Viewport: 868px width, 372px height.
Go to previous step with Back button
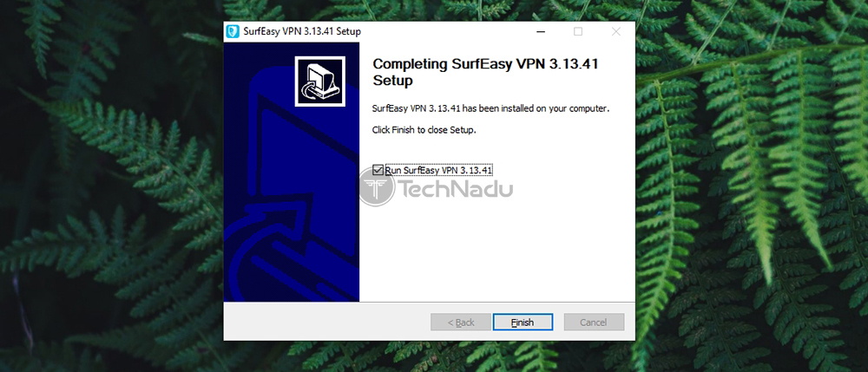click(x=461, y=323)
